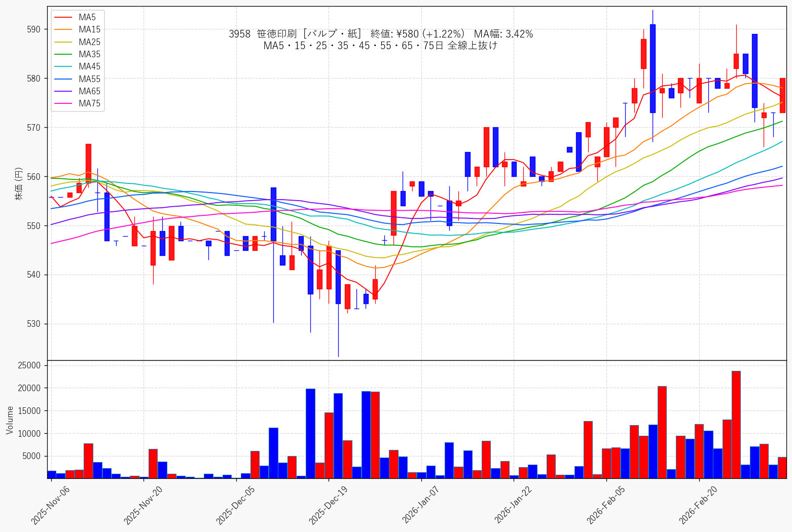Click the 580 price axis label
Viewport: 792px width, 532px height.
(x=33, y=79)
